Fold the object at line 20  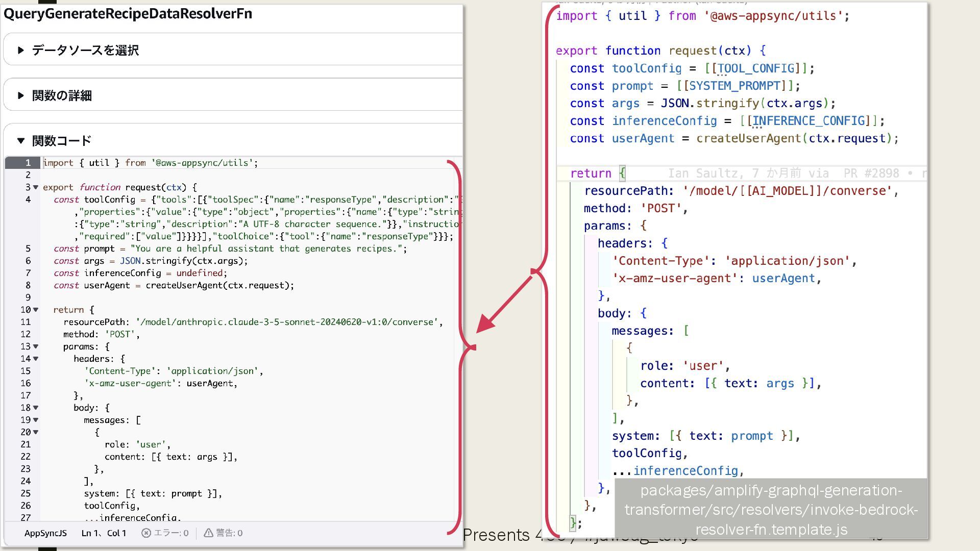36,432
